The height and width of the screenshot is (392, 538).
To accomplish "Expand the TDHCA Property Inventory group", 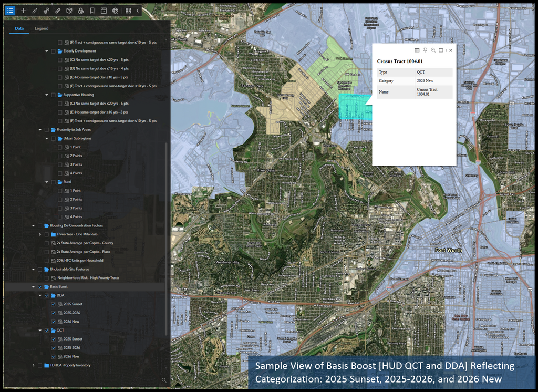I will point(33,365).
